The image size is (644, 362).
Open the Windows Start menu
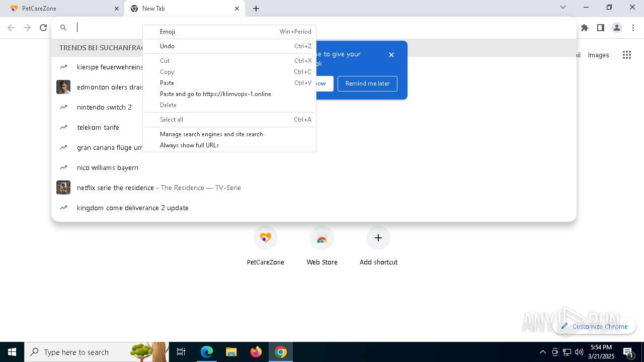tap(12, 352)
